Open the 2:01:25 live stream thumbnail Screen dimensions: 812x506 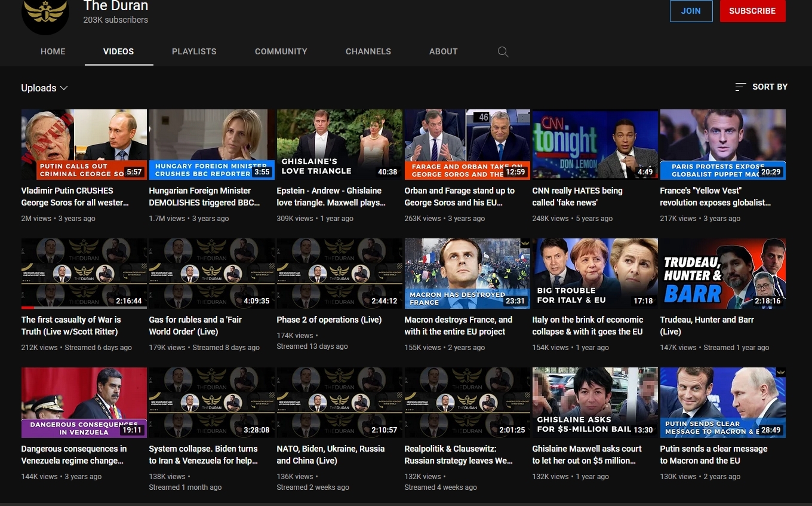pos(467,403)
